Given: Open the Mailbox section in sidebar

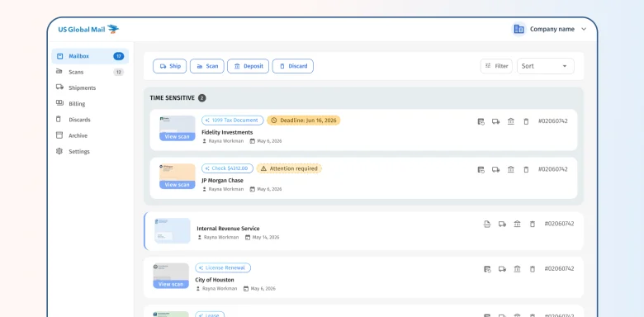Looking at the screenshot, I should click(90, 56).
